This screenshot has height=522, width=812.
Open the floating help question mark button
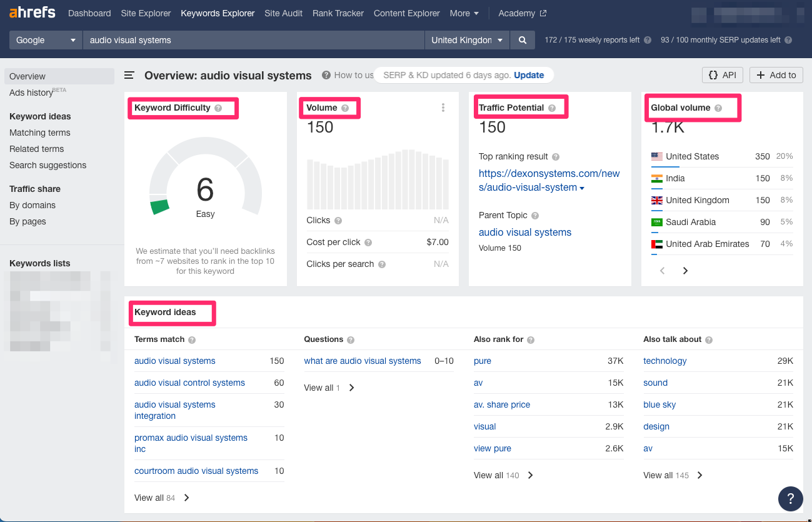click(x=790, y=498)
